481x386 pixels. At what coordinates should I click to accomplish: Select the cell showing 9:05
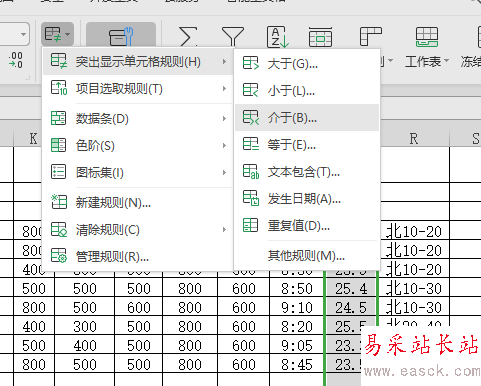(297, 345)
